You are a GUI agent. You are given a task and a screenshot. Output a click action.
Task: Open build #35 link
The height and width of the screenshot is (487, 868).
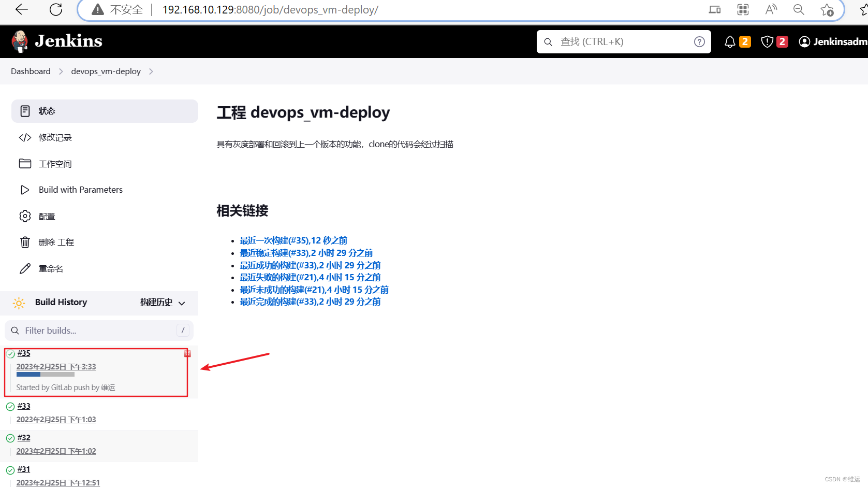coord(24,353)
